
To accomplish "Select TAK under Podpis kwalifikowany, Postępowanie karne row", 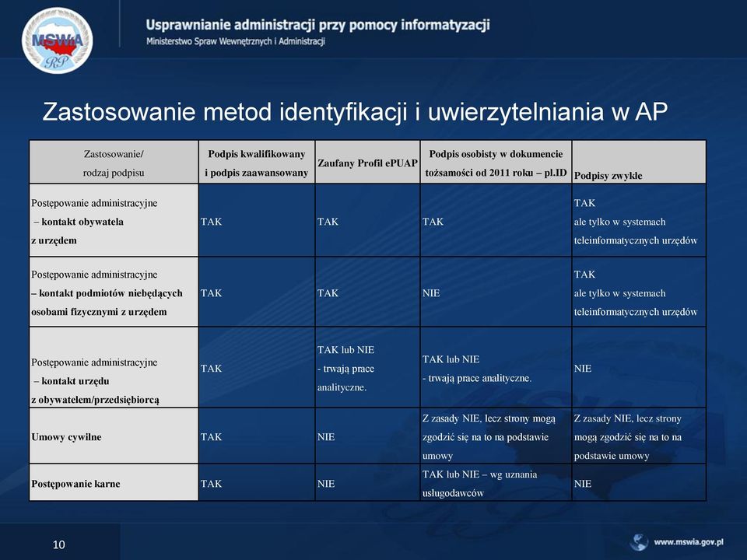I will tap(211, 484).
